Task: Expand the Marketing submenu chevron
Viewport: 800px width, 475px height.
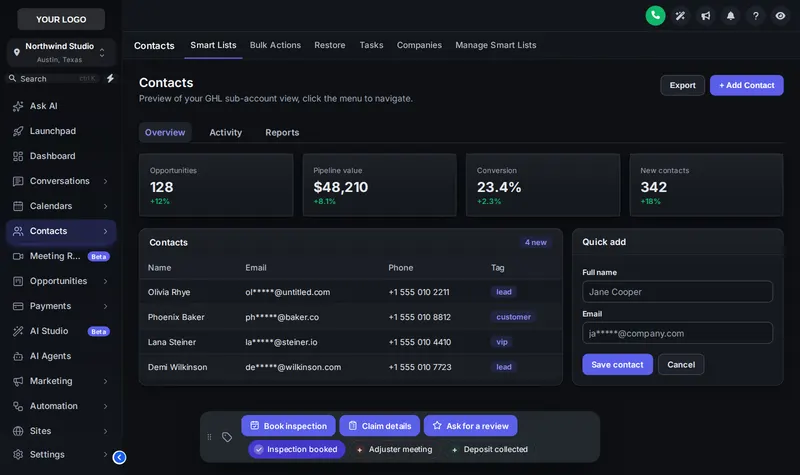Action: pyautogui.click(x=106, y=381)
